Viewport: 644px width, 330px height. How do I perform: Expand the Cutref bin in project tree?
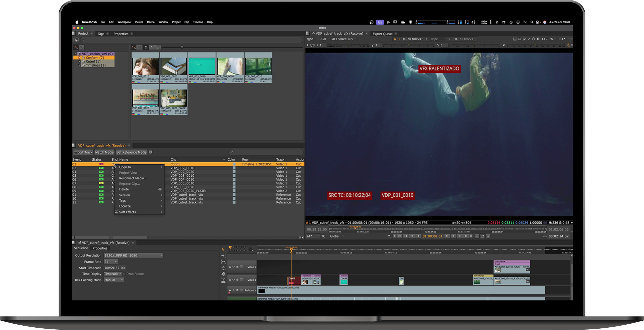point(79,62)
